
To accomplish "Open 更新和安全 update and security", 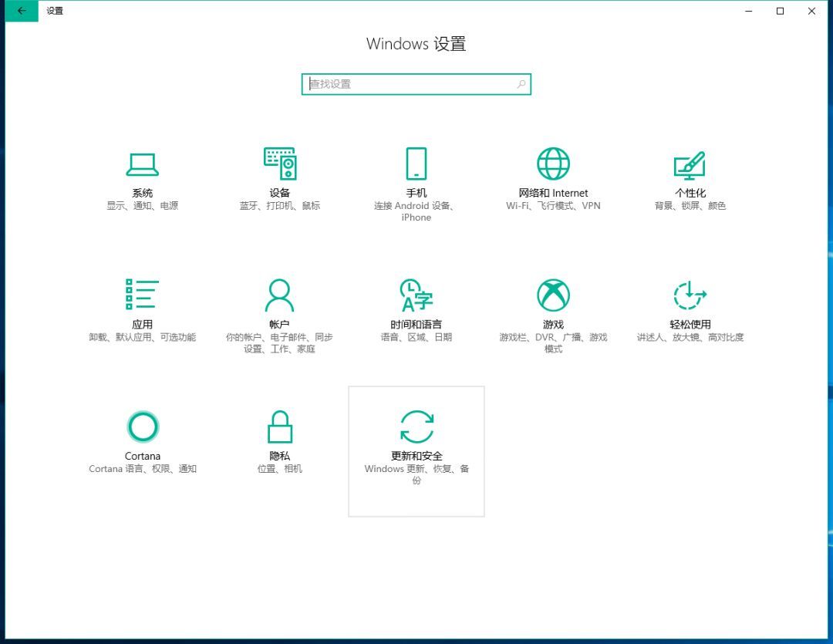I will coord(416,436).
